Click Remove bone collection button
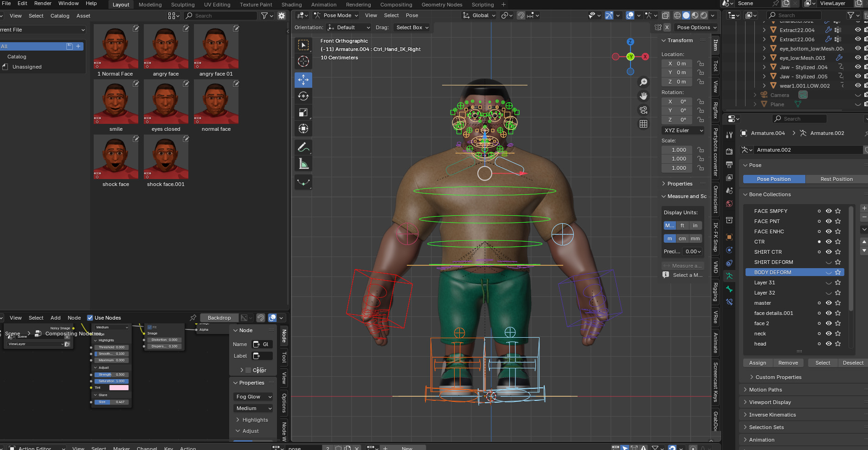The width and height of the screenshot is (868, 450). pos(788,363)
